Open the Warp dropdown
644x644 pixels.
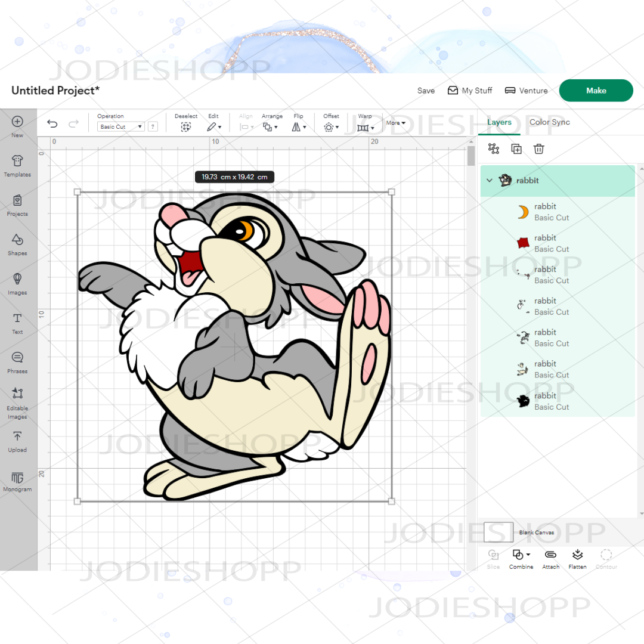(366, 128)
